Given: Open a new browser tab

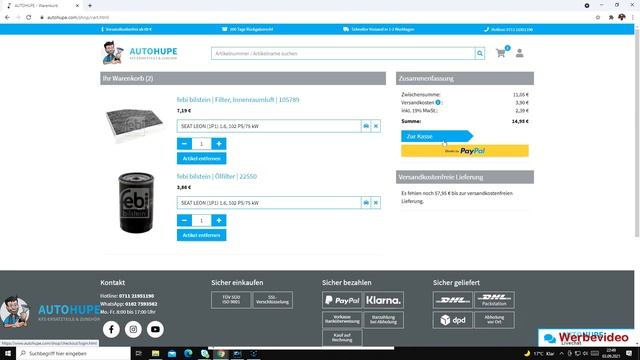Looking at the screenshot, I should [x=90, y=6].
